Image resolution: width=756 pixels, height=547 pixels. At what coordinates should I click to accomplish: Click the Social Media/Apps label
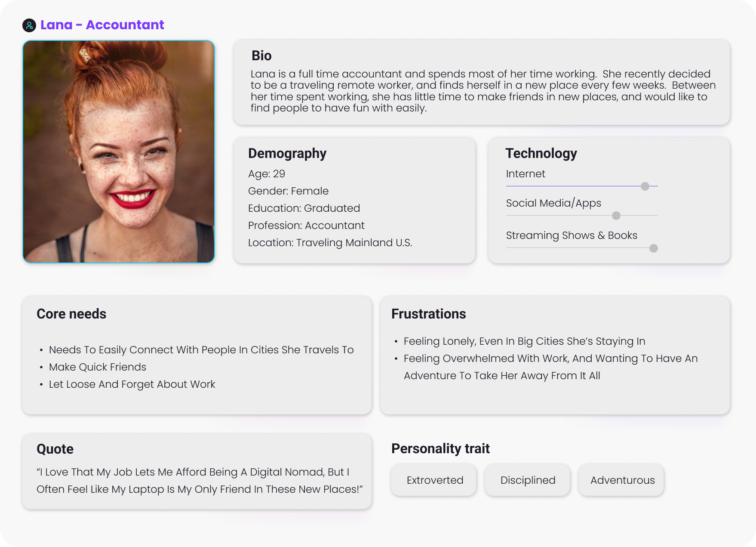tap(553, 203)
